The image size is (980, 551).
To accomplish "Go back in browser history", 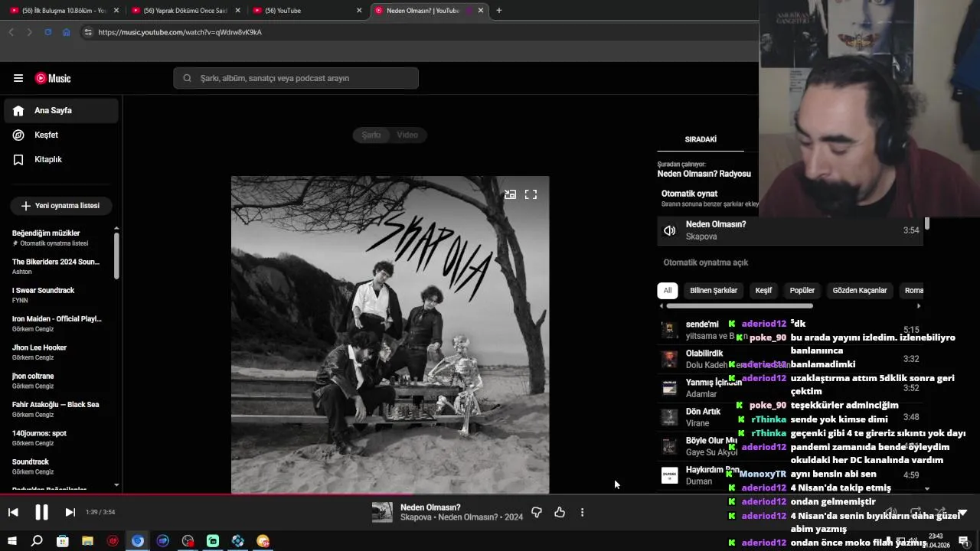I will click(11, 32).
